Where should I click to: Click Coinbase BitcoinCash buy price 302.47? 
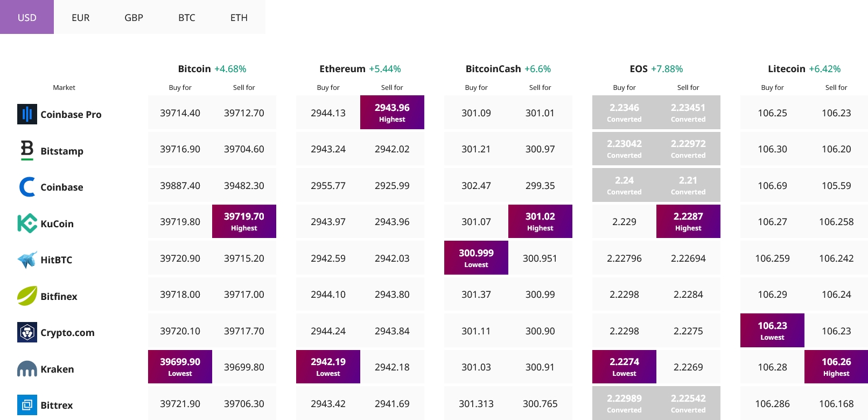[x=476, y=186]
